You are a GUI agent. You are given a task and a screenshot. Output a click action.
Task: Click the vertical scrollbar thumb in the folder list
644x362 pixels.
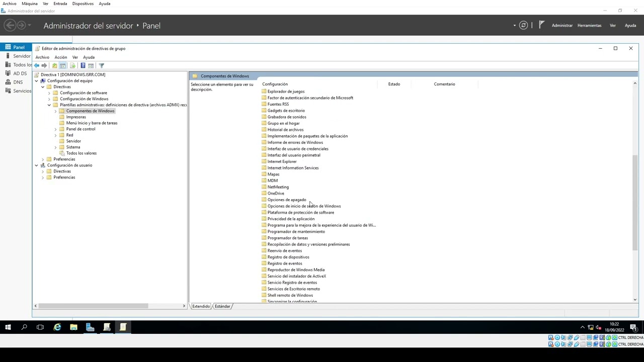635,202
